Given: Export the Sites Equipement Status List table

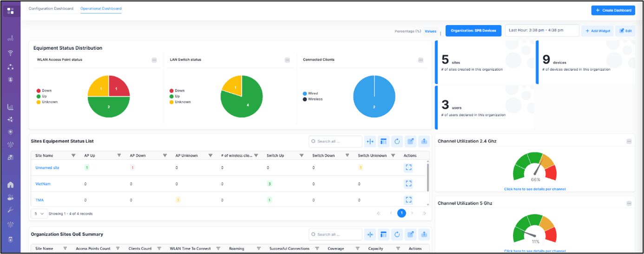Looking at the screenshot, I should click(424, 141).
